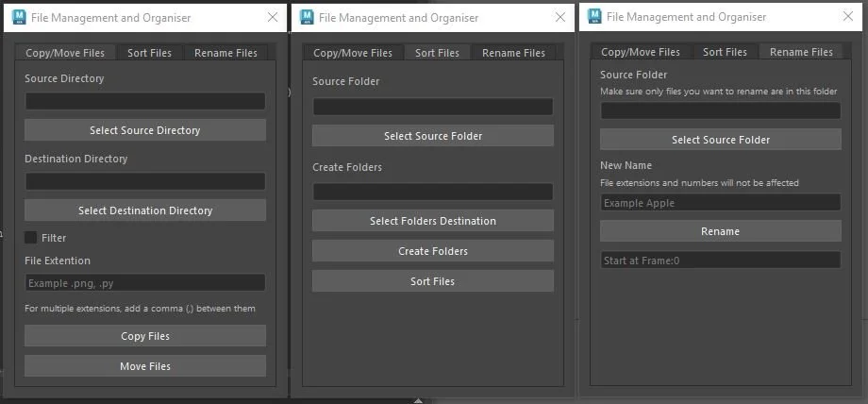868x404 pixels.
Task: Click the Rename button
Action: click(721, 231)
